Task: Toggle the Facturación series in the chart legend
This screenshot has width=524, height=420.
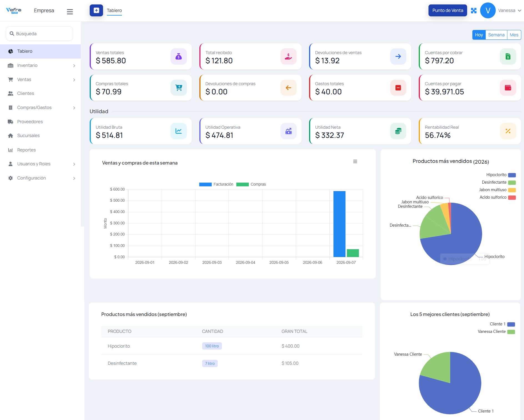Action: pyautogui.click(x=216, y=184)
